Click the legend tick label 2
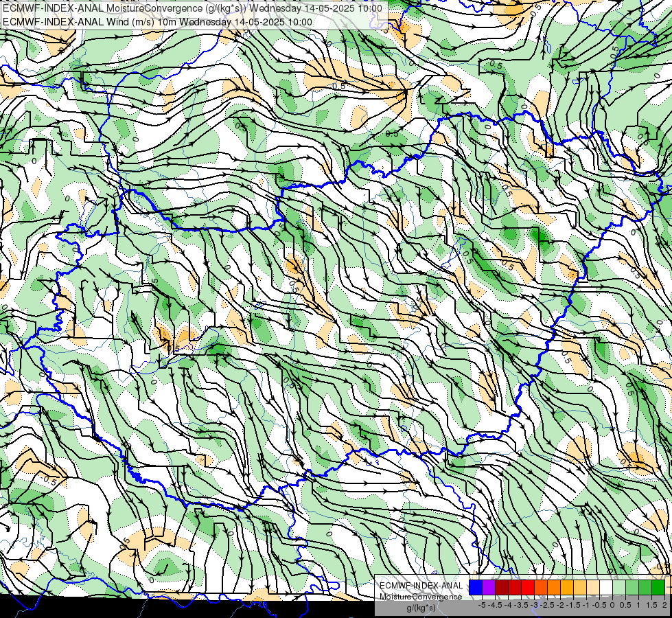The image size is (672, 618). click(664, 605)
